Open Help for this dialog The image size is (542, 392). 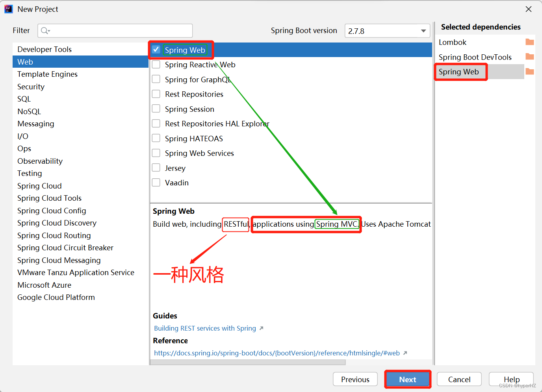pos(511,379)
